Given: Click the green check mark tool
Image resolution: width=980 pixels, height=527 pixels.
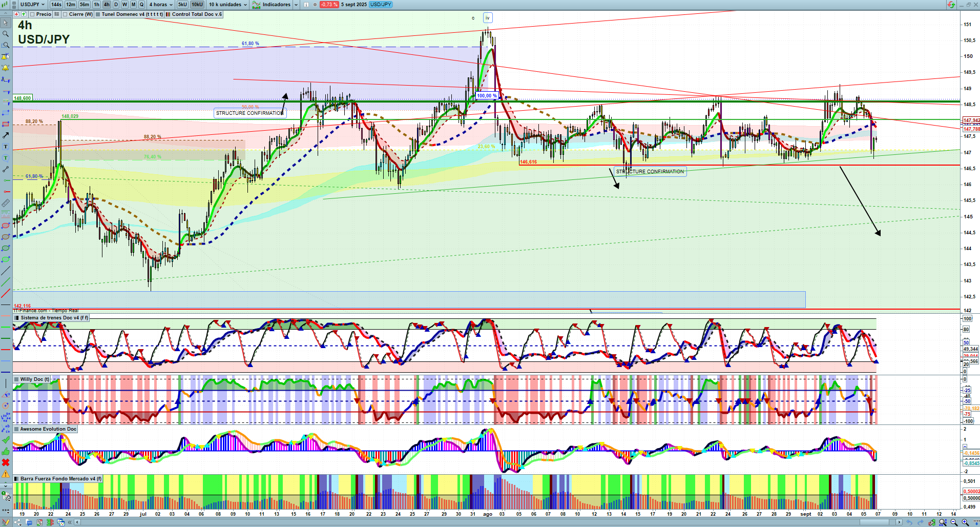Looking at the screenshot, I should pos(6,440).
